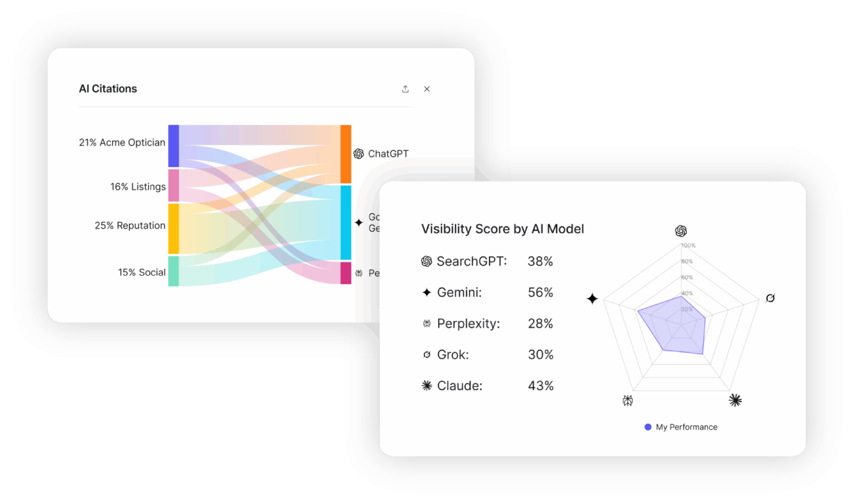Open the AI Citations panel title

tap(108, 89)
